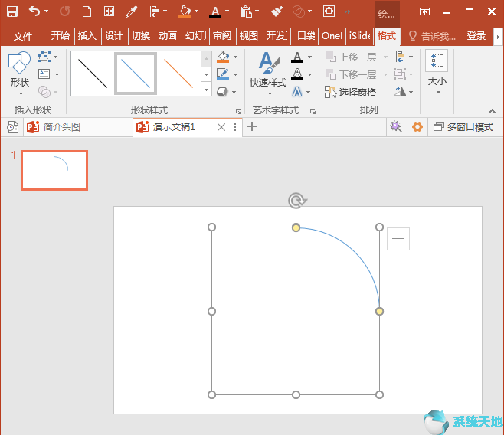Click the purple star icon in the tab bar
Viewport: 504px width, 435px height.
(396, 126)
